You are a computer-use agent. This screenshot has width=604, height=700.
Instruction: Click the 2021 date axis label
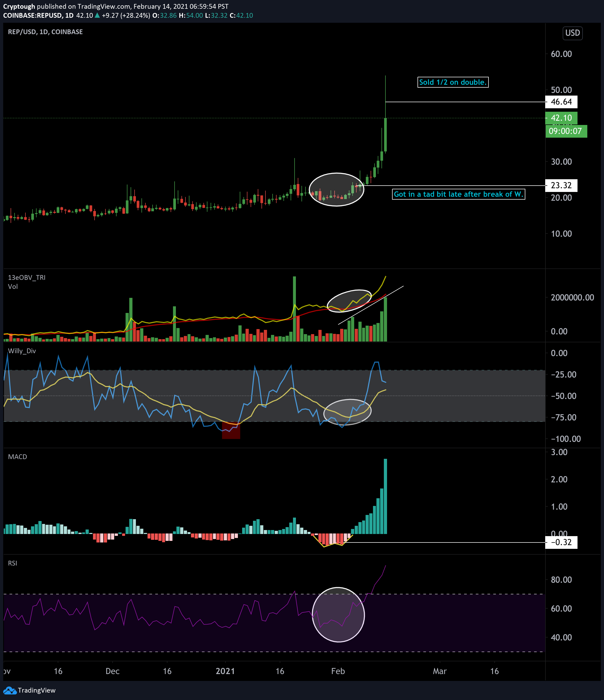[225, 671]
